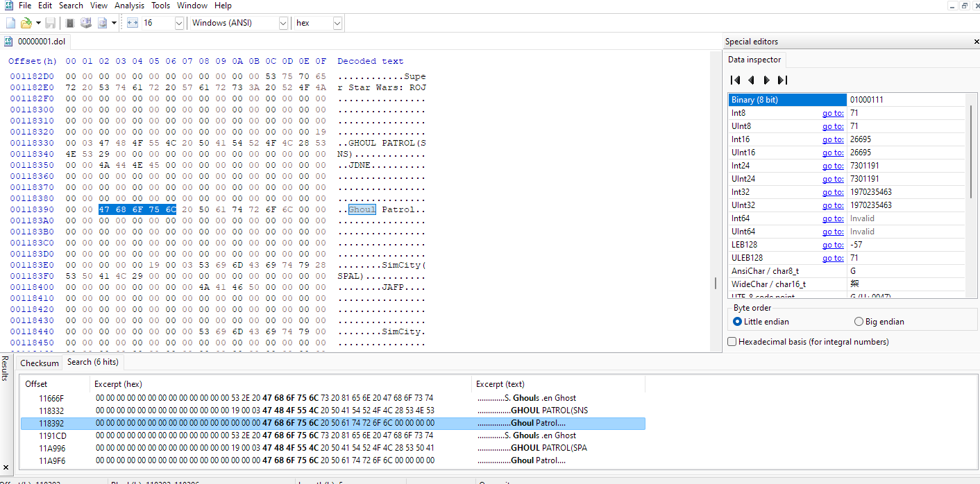Click the Open file folder icon

[x=26, y=23]
